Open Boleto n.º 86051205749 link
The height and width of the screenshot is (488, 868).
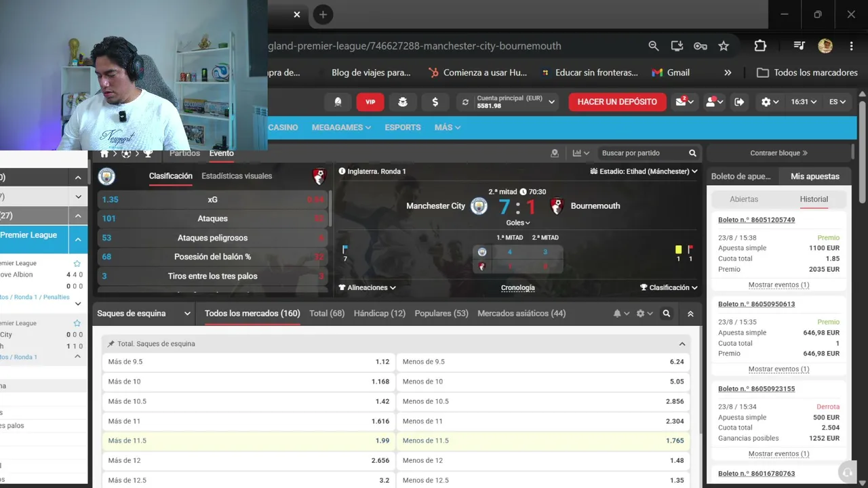coord(756,220)
